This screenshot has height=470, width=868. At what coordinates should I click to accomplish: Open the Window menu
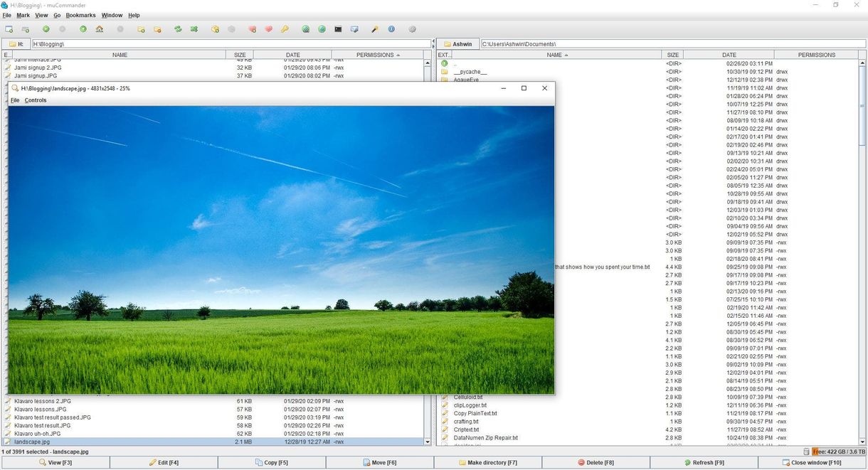(112, 15)
